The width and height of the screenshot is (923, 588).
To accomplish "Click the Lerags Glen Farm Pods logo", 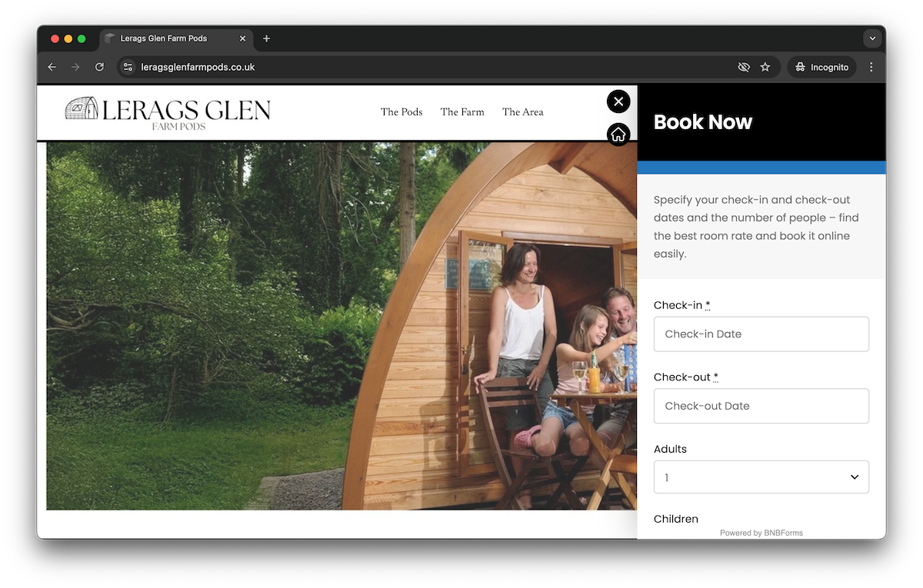I will [x=168, y=113].
